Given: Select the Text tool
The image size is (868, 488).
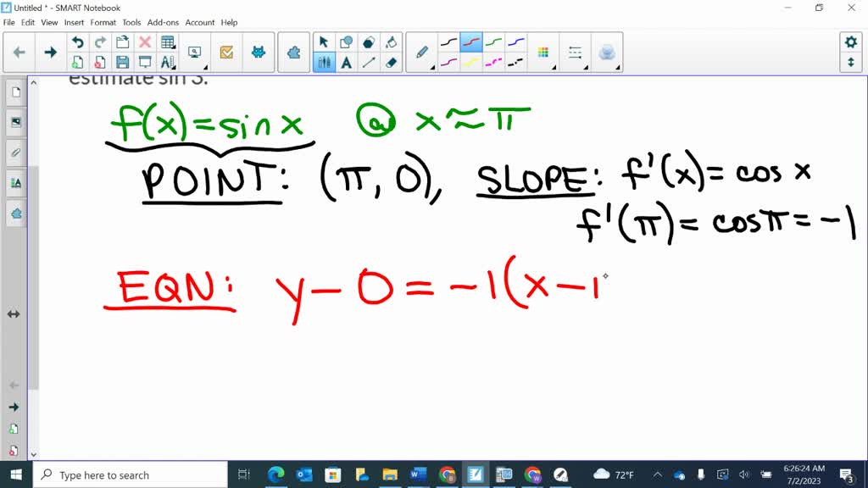Looking at the screenshot, I should coord(346,61).
